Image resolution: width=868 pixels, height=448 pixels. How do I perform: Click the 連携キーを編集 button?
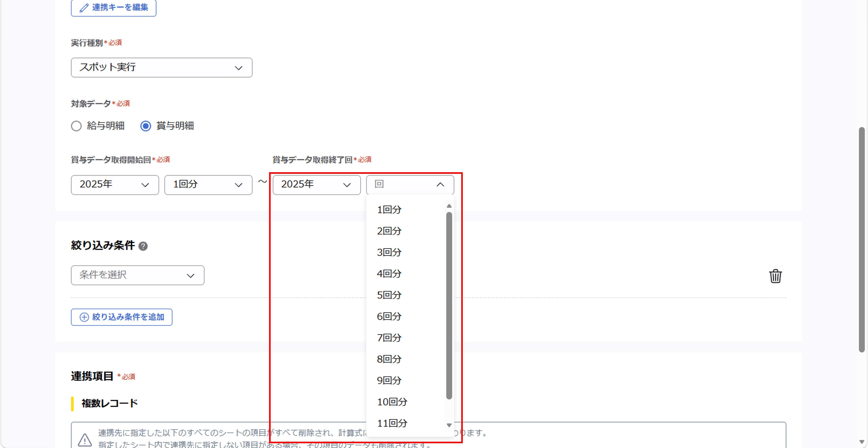point(114,7)
